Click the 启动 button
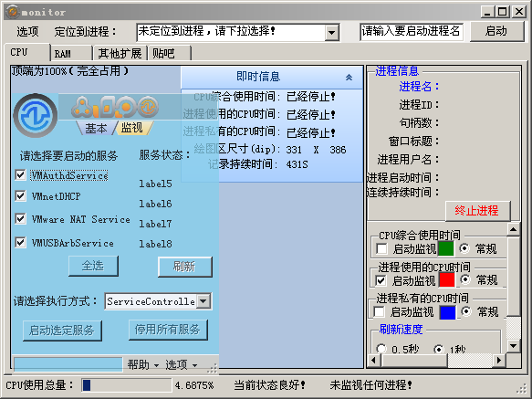 pos(496,32)
